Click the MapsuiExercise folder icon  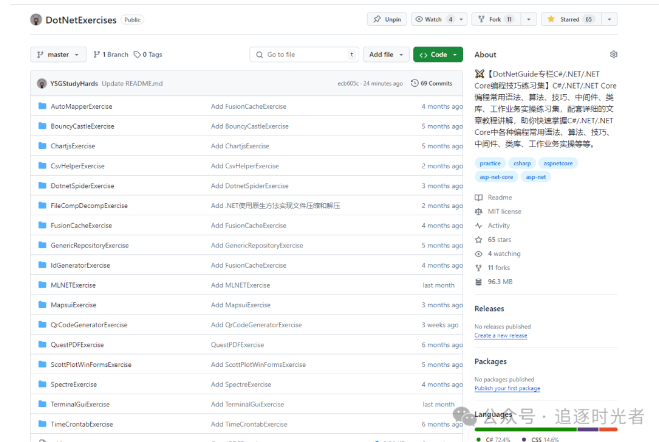pos(42,305)
